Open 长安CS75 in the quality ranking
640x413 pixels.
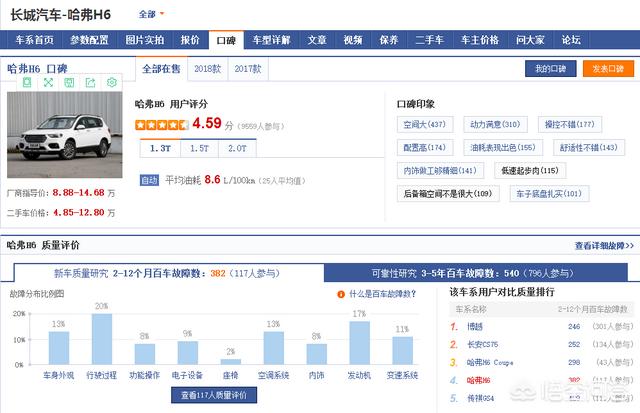point(482,344)
